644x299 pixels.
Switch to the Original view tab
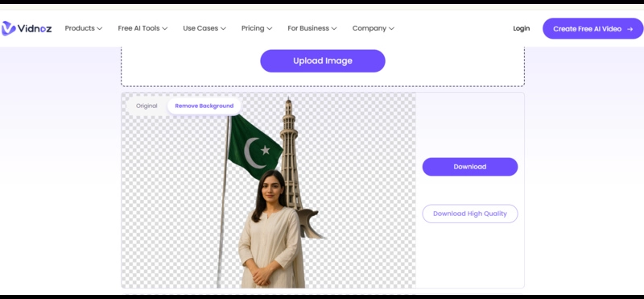point(147,106)
